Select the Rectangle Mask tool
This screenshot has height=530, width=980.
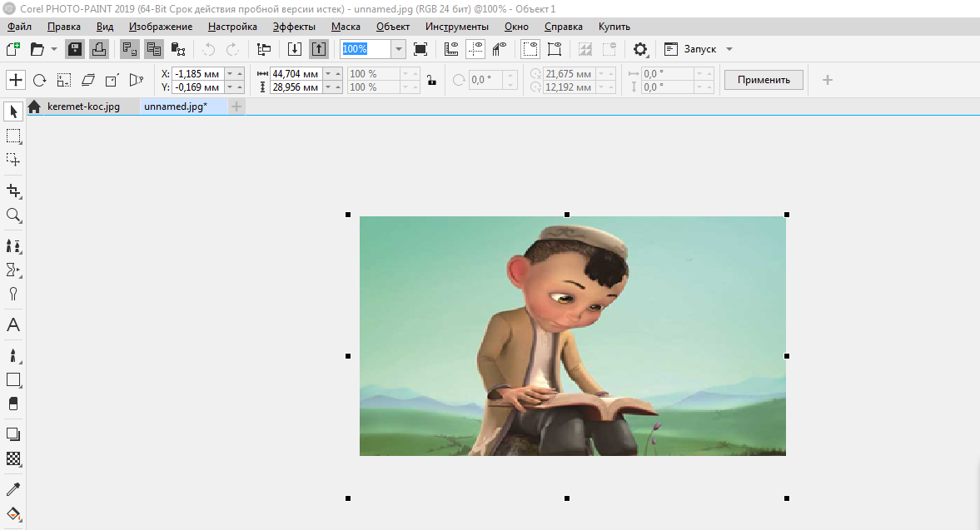[x=12, y=136]
